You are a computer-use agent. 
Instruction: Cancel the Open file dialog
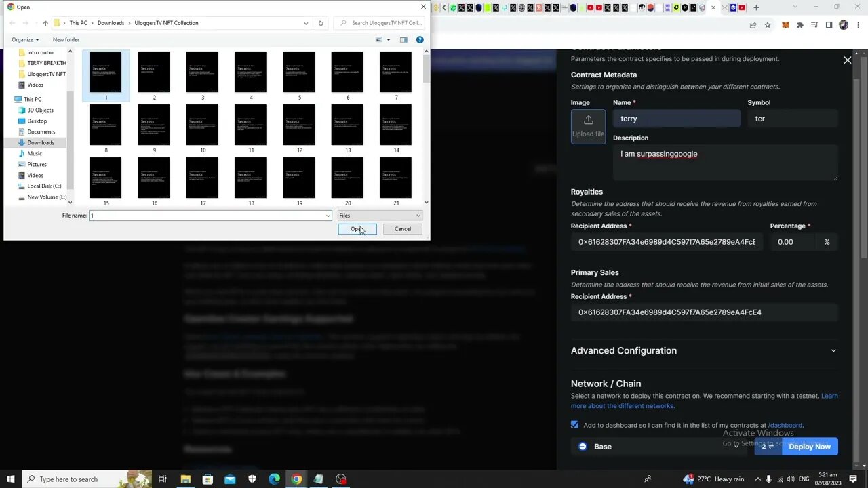click(x=403, y=229)
